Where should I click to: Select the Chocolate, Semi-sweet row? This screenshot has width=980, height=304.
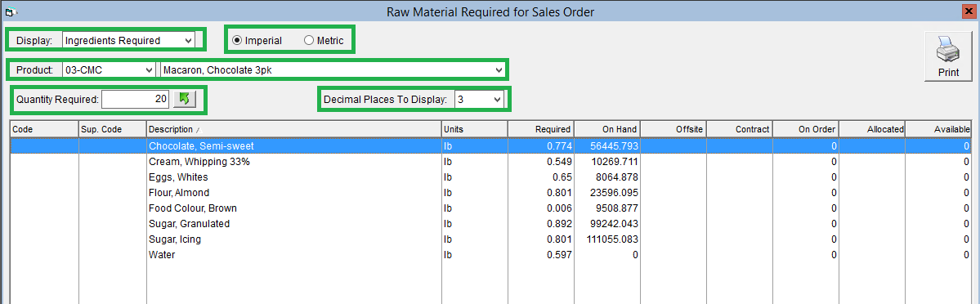(490, 145)
